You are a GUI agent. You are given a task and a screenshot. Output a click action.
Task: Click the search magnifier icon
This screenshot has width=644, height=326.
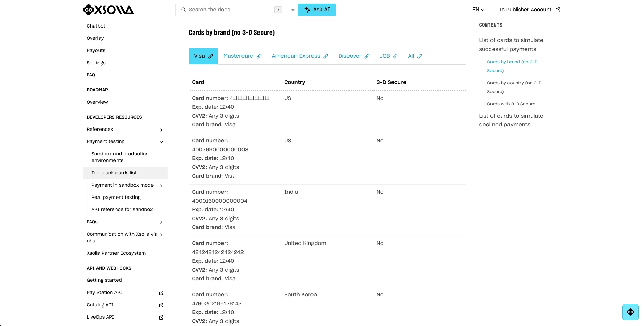[x=183, y=10]
